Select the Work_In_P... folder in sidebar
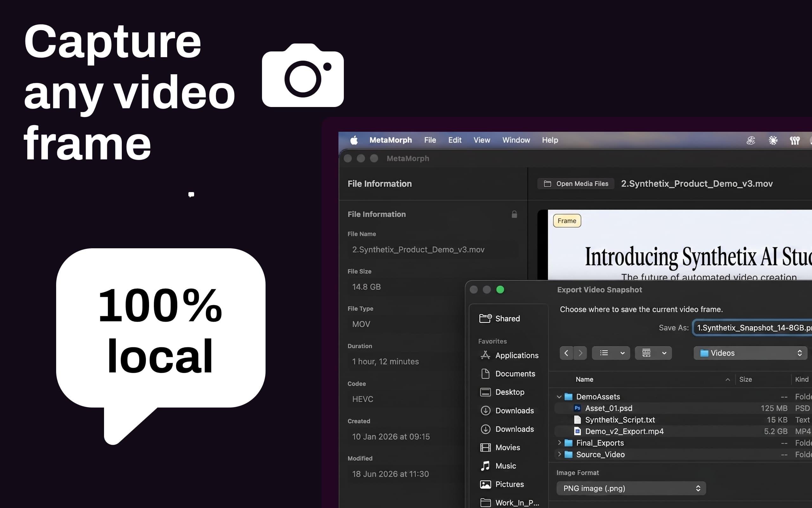The image size is (812, 508). pyautogui.click(x=508, y=503)
